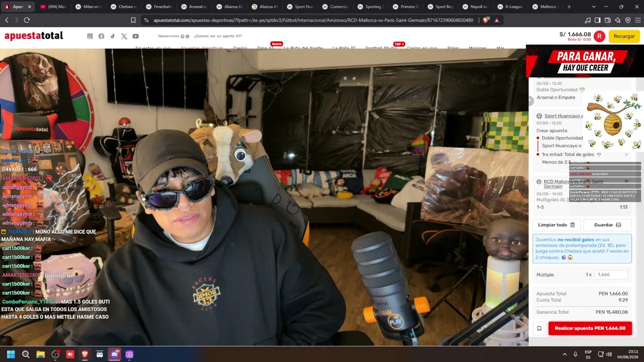Open File Explorer from taskbar
644x362 pixels.
(41, 354)
